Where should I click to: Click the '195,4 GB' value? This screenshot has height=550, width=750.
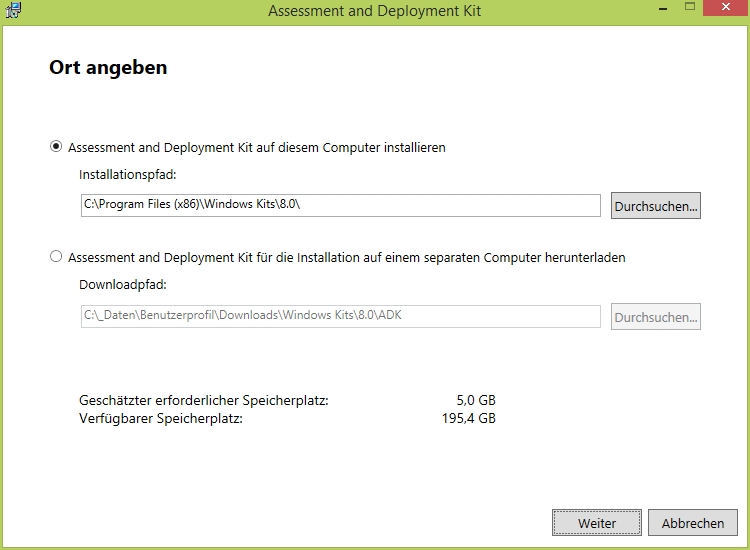pyautogui.click(x=469, y=418)
